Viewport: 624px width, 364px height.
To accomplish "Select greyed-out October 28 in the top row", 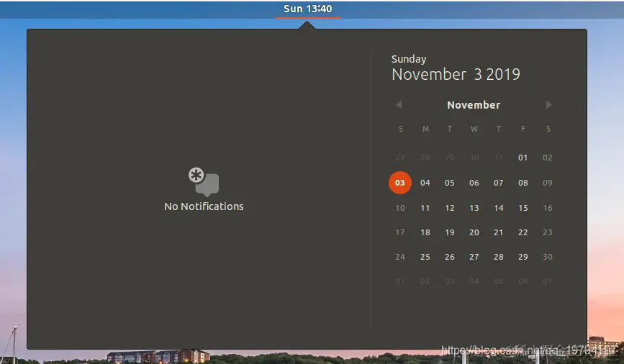I will (x=425, y=158).
